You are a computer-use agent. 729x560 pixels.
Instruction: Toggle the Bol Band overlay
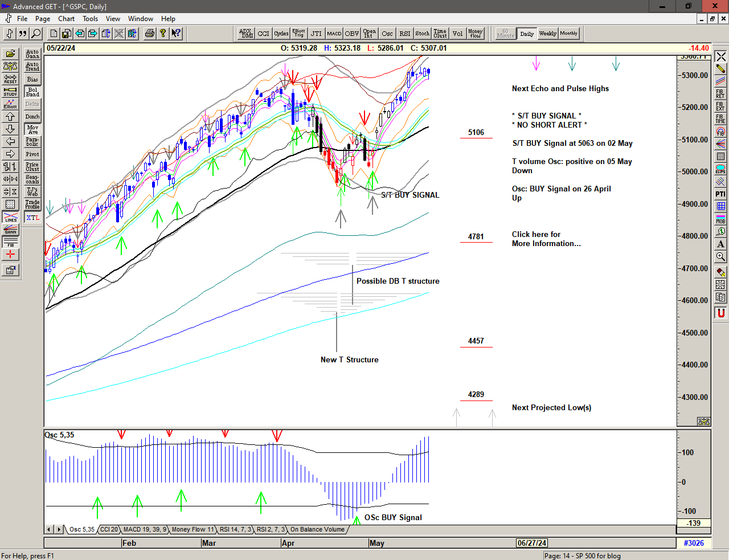[32, 92]
